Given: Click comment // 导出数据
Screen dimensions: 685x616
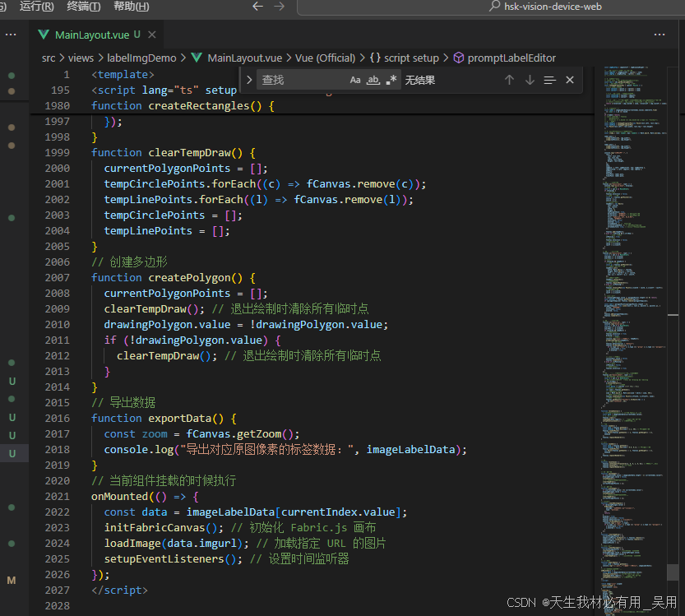Looking at the screenshot, I should tap(123, 403).
